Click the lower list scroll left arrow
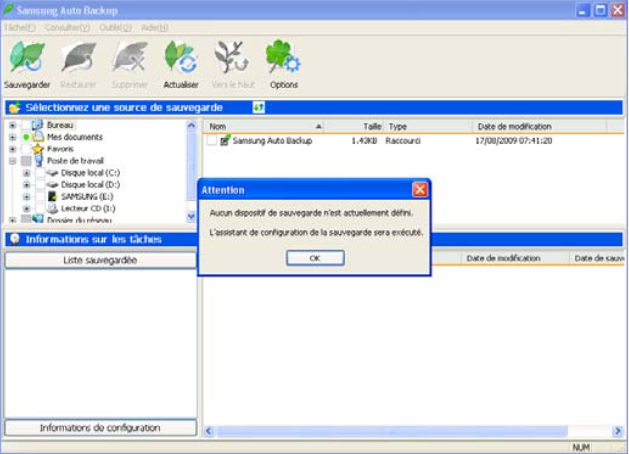Viewport: 629px width, 454px height. tap(209, 431)
